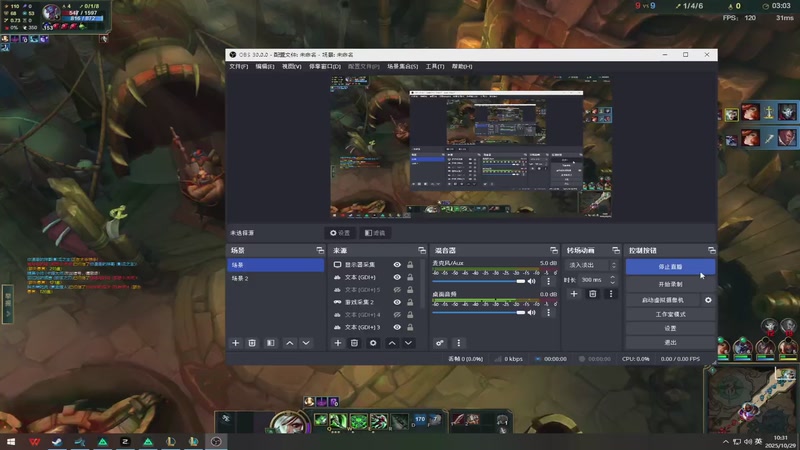Lock the 游戏采集 2 source
Viewport: 800px width, 450px height.
coord(410,302)
